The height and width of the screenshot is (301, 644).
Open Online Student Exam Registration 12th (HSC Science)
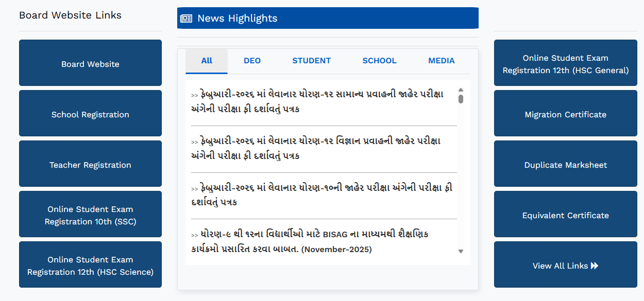(90, 264)
